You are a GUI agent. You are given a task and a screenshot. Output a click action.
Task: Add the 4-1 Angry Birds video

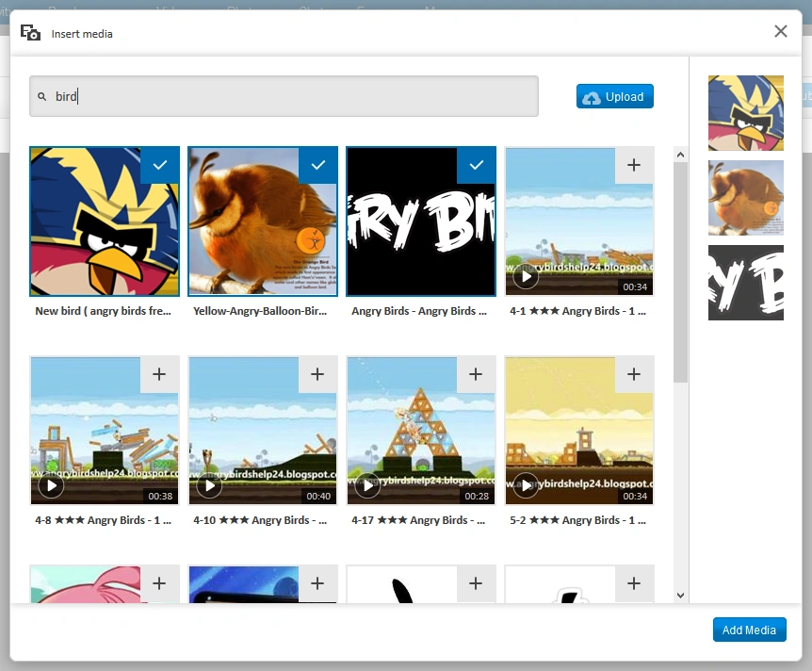[x=634, y=165]
